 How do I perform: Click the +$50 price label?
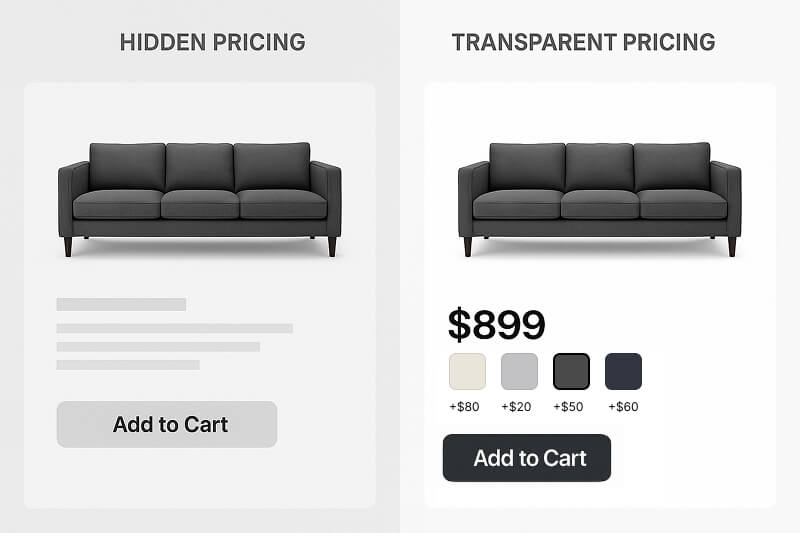point(571,407)
